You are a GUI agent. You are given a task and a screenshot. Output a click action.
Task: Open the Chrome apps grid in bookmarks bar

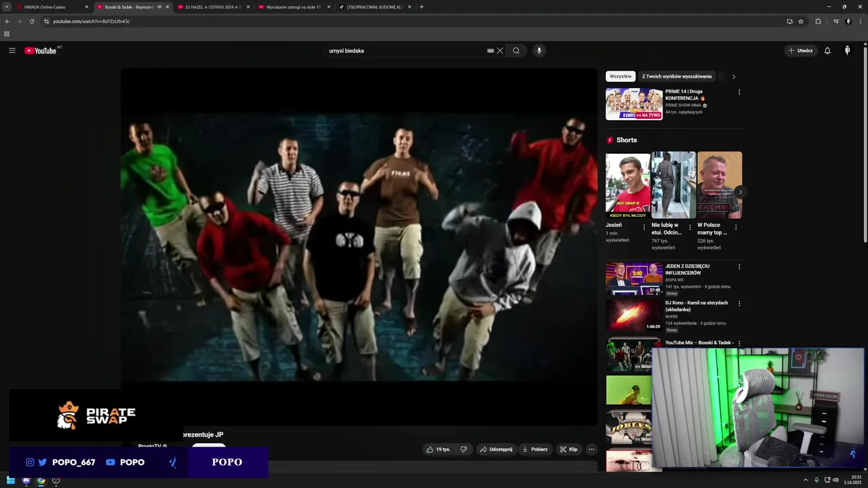tap(7, 34)
